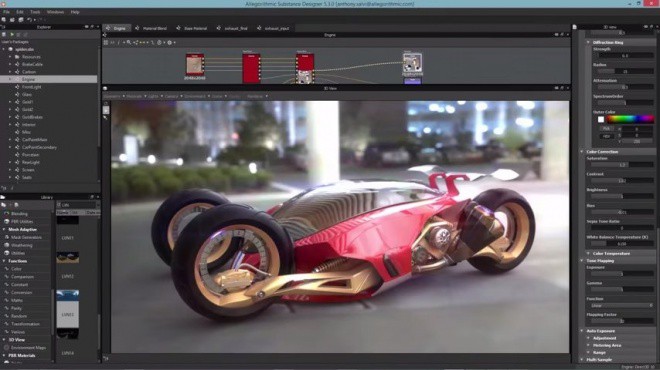Image resolution: width=660 pixels, height=370 pixels.
Task: Select the RearLight graph in Explorer
Action: [31, 162]
